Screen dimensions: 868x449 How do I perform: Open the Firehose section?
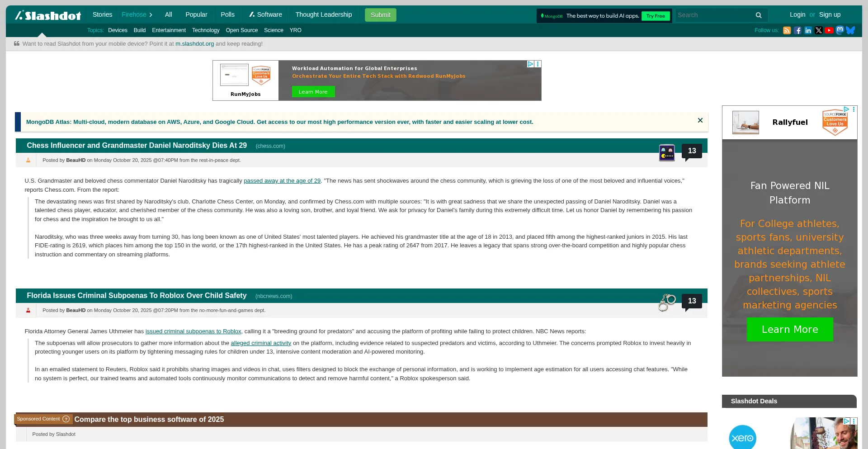pyautogui.click(x=134, y=14)
